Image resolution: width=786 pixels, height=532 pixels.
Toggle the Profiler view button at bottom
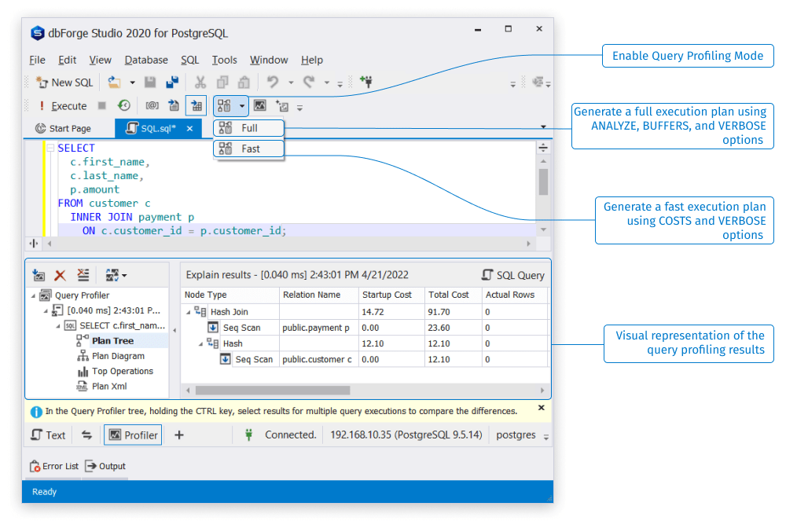click(133, 435)
